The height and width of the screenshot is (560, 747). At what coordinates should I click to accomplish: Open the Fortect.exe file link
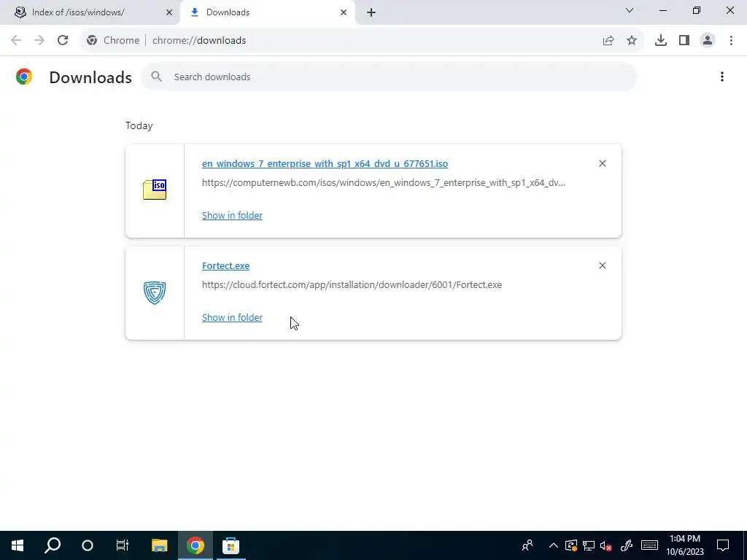click(x=226, y=265)
